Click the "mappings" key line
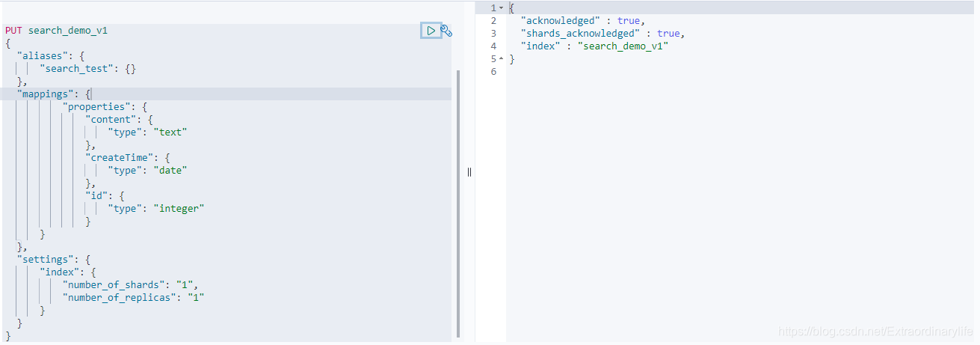 coord(54,94)
